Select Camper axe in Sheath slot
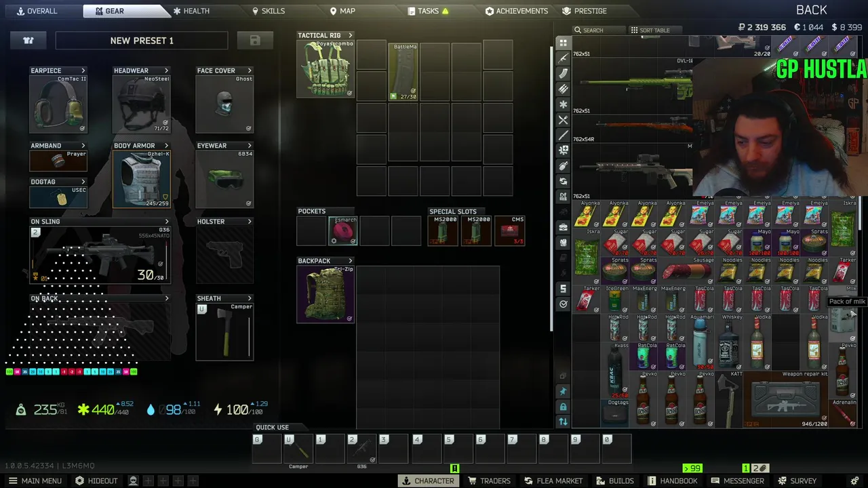This screenshot has height=488, width=868. 224,331
